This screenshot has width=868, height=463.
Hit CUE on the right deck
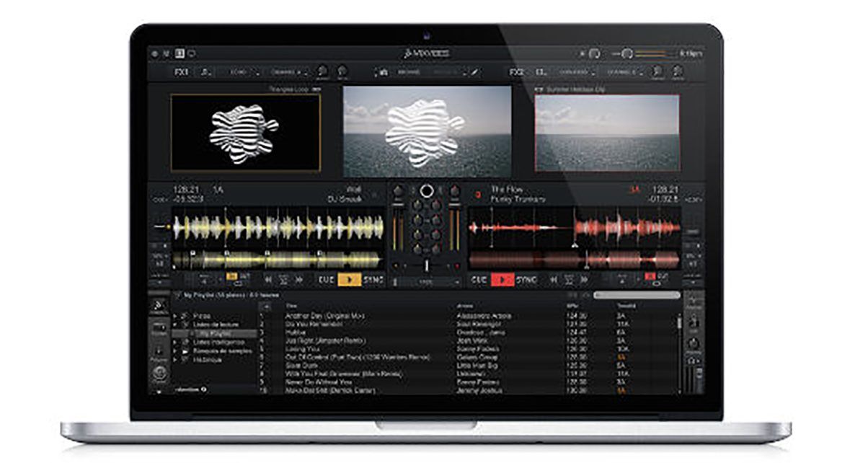coord(479,280)
